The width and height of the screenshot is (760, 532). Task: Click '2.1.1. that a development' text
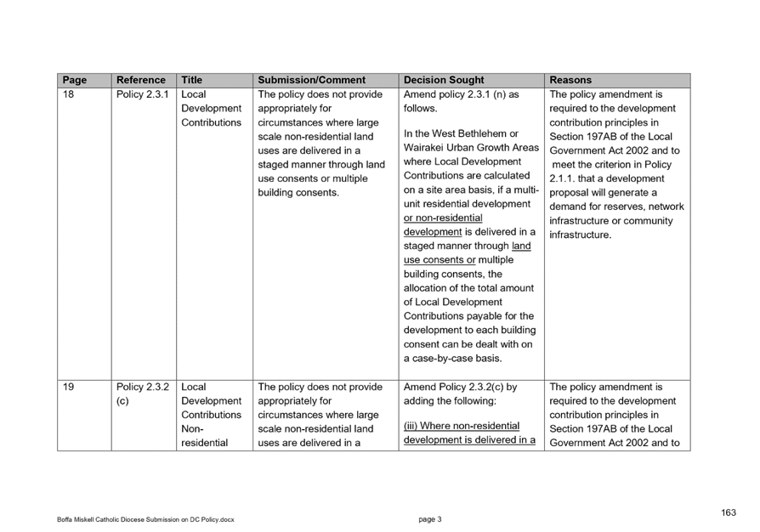pos(606,178)
